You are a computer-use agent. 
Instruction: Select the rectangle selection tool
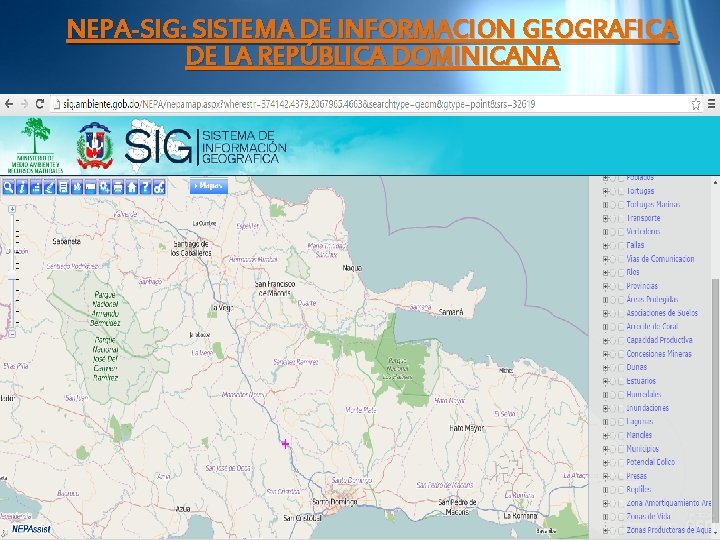coord(90,187)
